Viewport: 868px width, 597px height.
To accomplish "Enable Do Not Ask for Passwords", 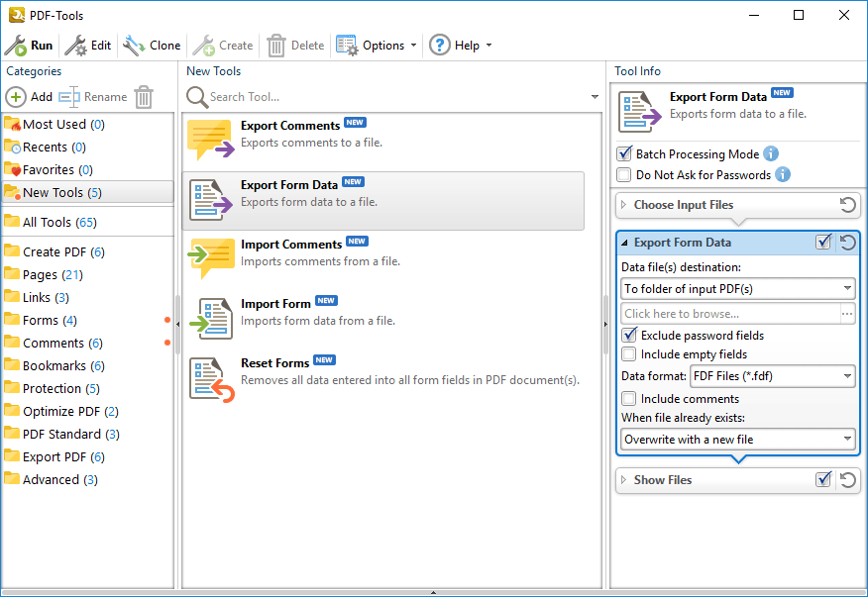I will pyautogui.click(x=624, y=175).
